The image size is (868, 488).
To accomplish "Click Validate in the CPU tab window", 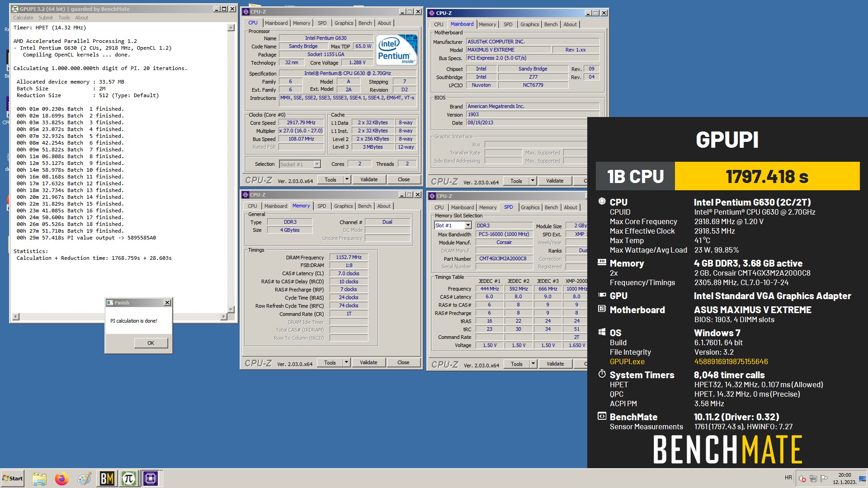I will point(369,179).
